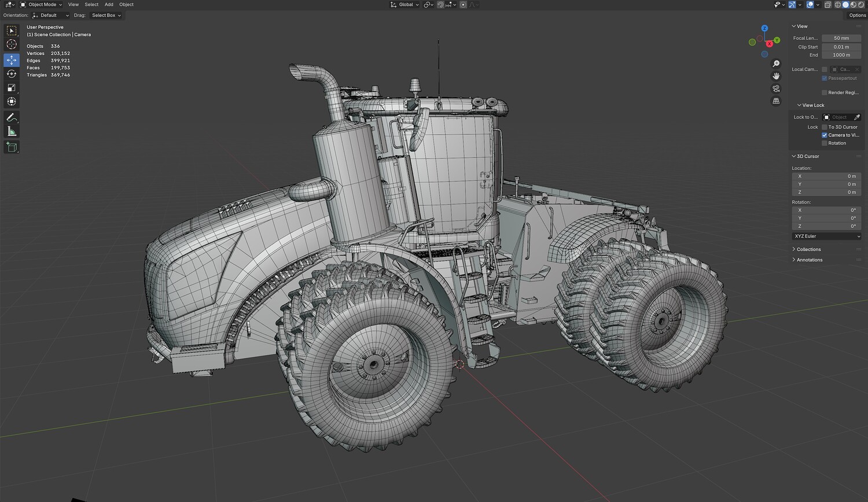Collapse the View Lock subpanel
This screenshot has height=502, width=868.
pos(811,105)
